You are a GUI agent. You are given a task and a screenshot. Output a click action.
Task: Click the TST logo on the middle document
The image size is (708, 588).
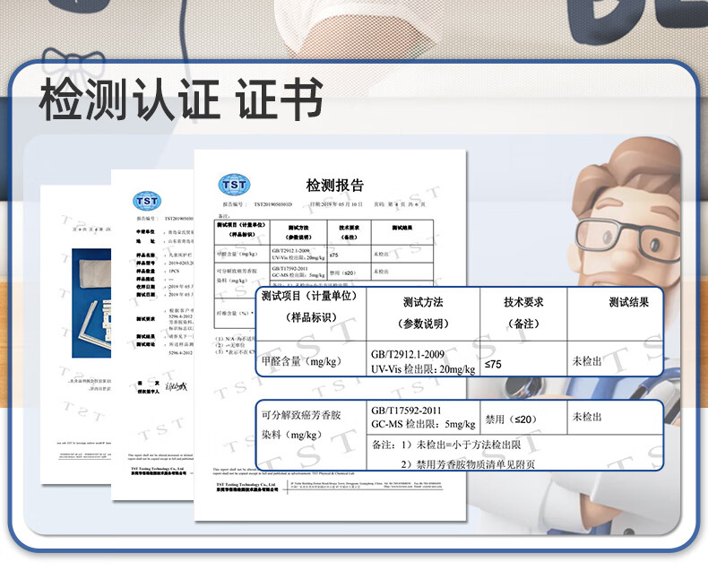click(x=147, y=201)
